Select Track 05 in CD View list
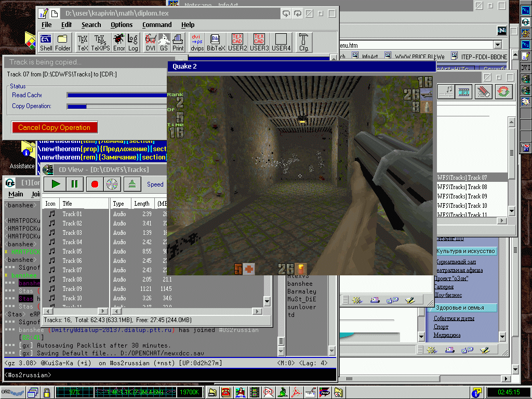Screen dimensions: 532x399 [72, 251]
